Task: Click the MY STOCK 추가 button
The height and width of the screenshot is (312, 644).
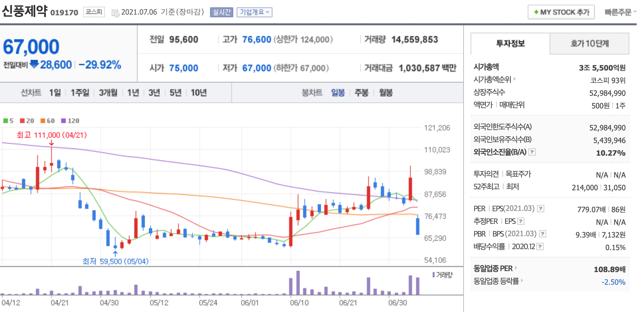Action: pos(561,12)
